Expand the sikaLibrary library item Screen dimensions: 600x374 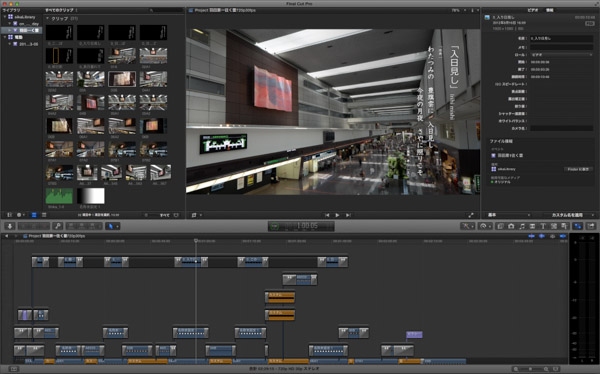pos(5,17)
